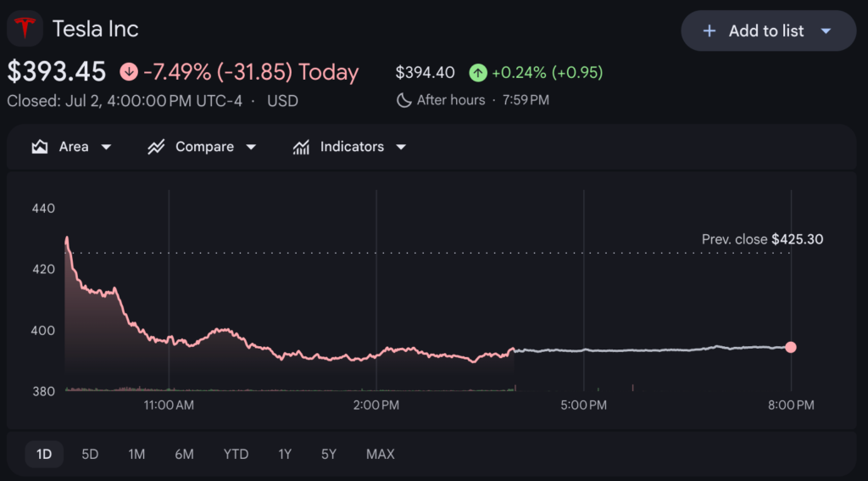The width and height of the screenshot is (868, 481).
Task: Click the Area label text
Action: (x=74, y=147)
